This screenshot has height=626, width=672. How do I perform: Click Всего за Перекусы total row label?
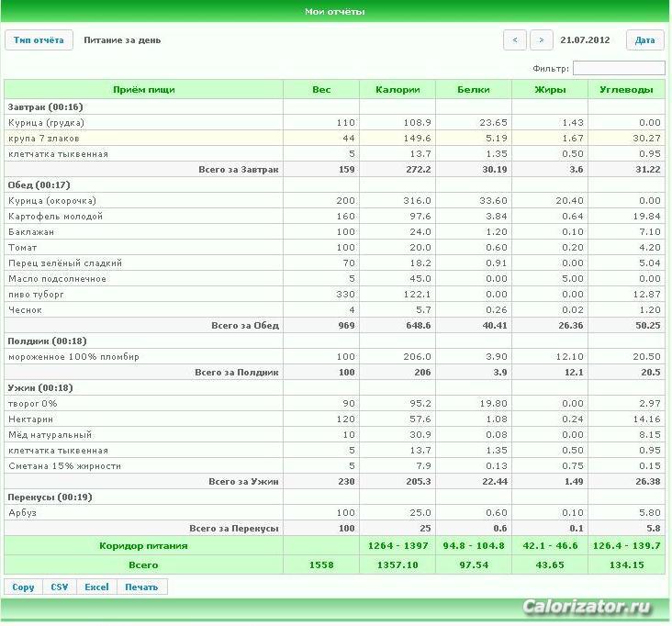click(234, 529)
